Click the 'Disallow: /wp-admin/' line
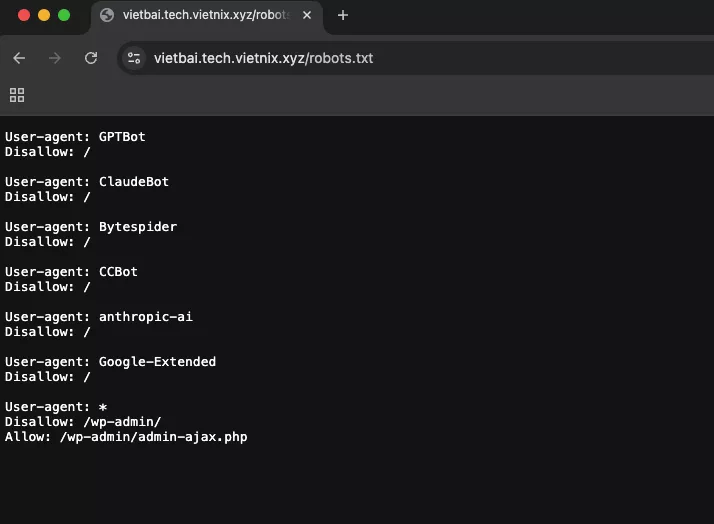The width and height of the screenshot is (714, 524). (83, 422)
